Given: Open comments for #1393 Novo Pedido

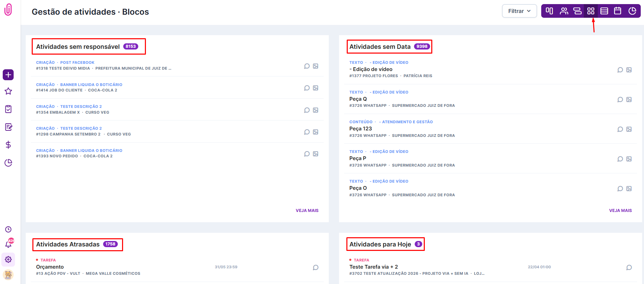Looking at the screenshot, I should pyautogui.click(x=307, y=154).
